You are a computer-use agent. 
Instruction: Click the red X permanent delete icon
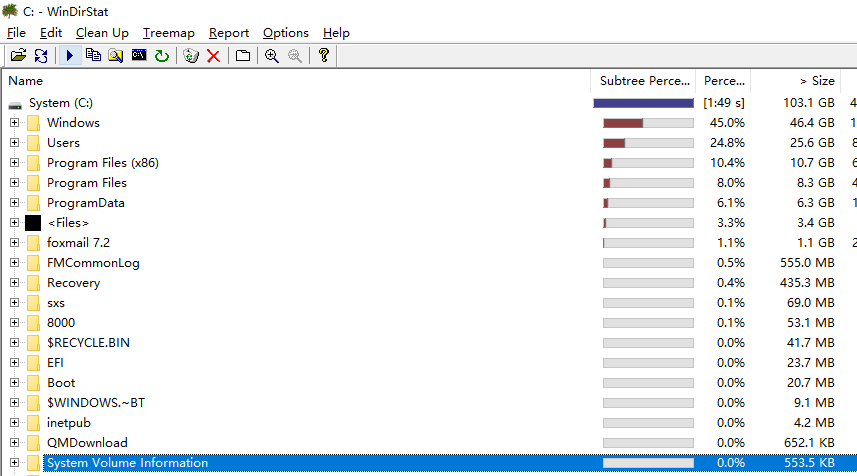214,56
